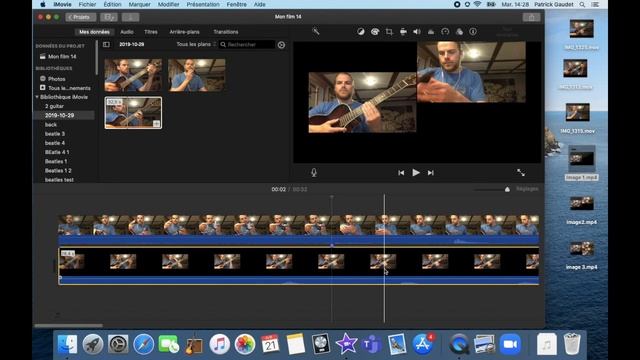Click the share export button
Viewport: 640px width, 360px height.
(531, 17)
